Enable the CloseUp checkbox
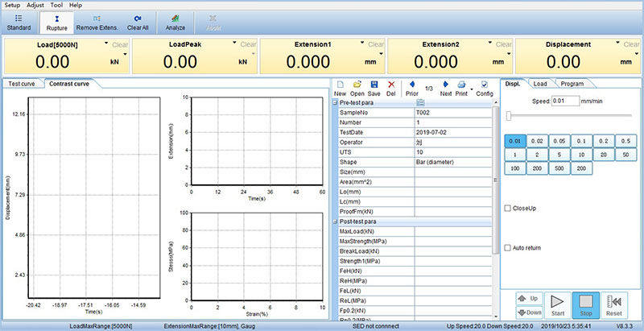The image size is (644, 331). [507, 208]
